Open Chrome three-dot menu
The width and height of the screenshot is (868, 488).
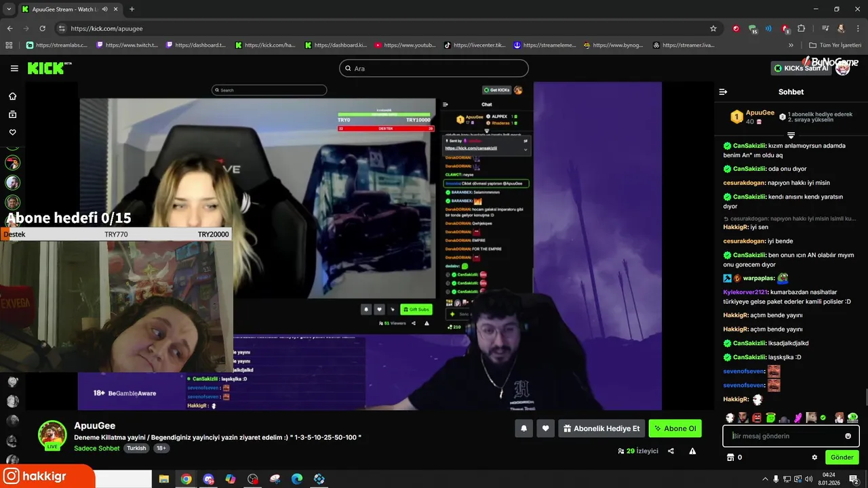coord(857,28)
